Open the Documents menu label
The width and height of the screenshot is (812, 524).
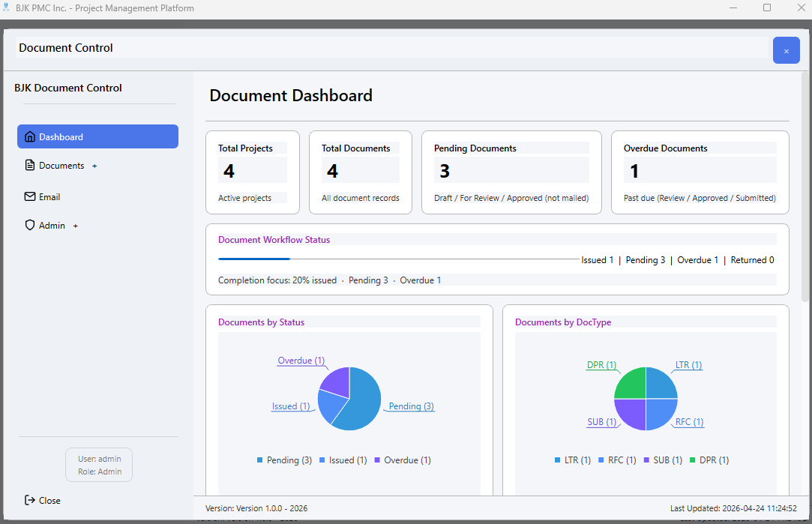click(61, 165)
